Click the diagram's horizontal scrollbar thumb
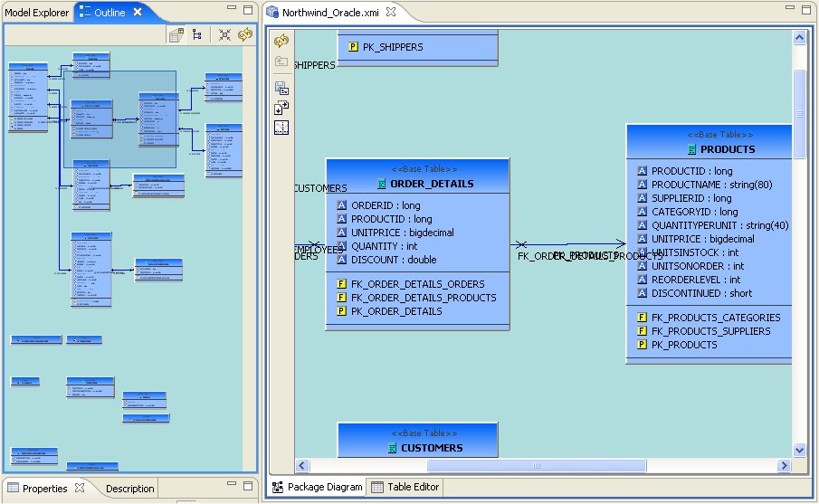The width and height of the screenshot is (819, 504). coord(536,465)
